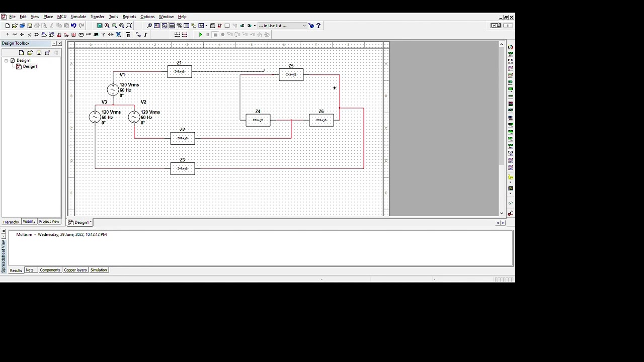Open the Tools menu

(113, 17)
